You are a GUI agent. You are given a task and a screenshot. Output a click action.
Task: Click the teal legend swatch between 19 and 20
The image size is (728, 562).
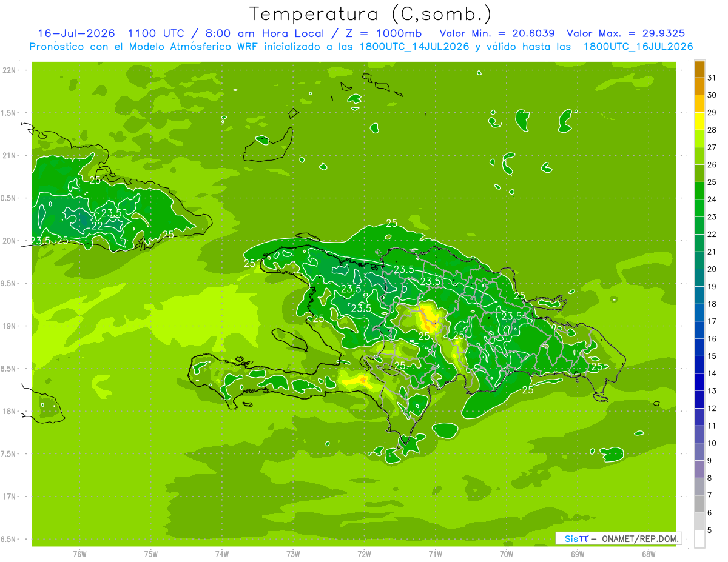pos(699,278)
